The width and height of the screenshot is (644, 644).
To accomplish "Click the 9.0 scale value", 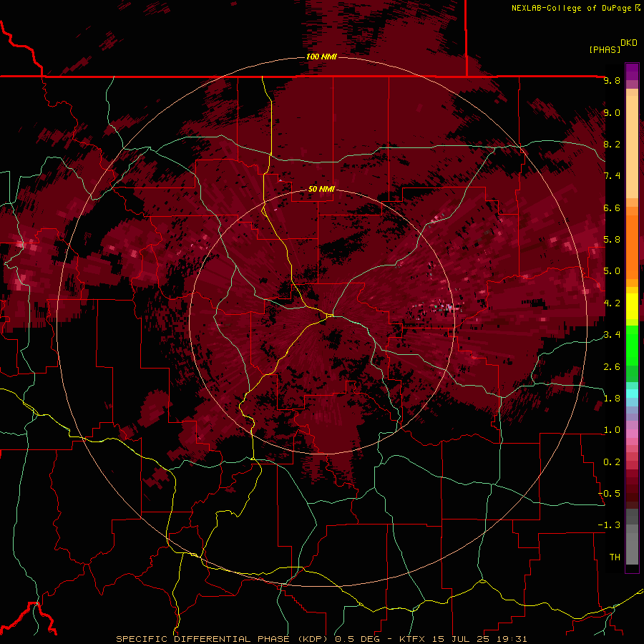I will click(612, 112).
